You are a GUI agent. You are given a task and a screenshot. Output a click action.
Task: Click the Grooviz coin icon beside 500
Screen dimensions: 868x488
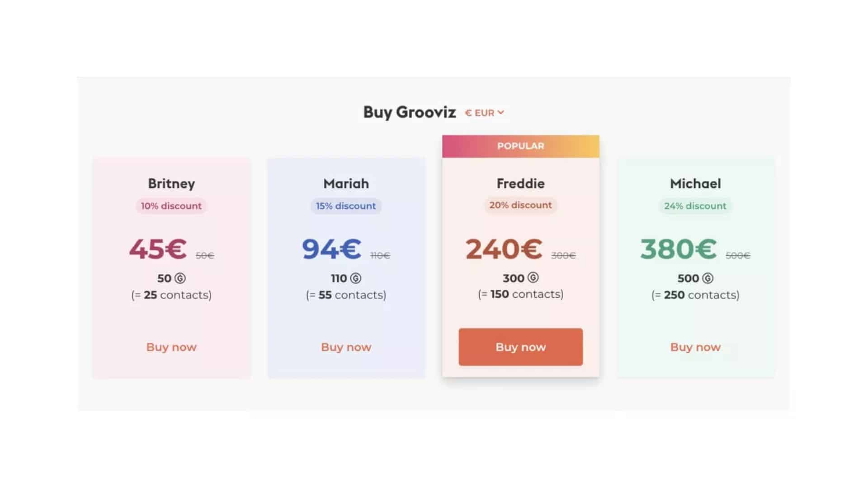click(708, 278)
